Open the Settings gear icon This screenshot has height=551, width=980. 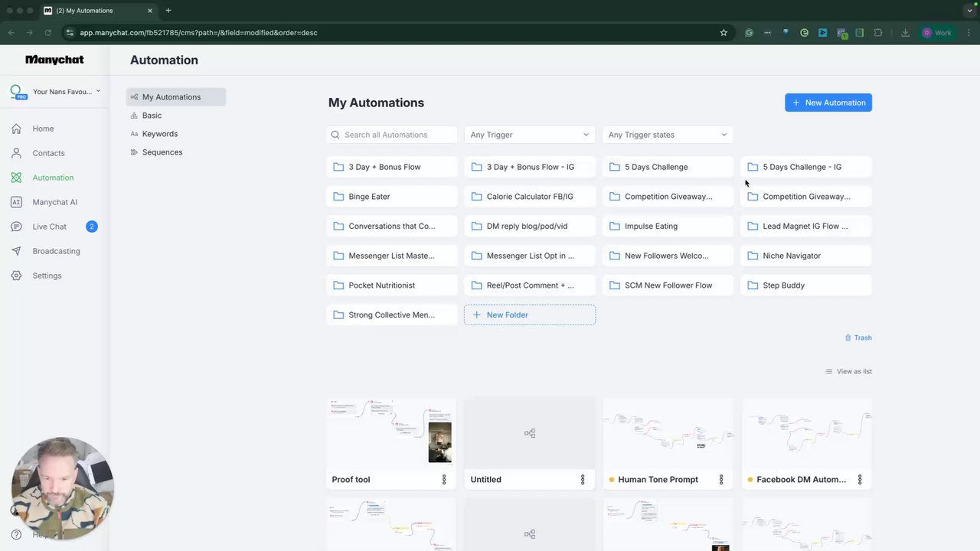[16, 275]
